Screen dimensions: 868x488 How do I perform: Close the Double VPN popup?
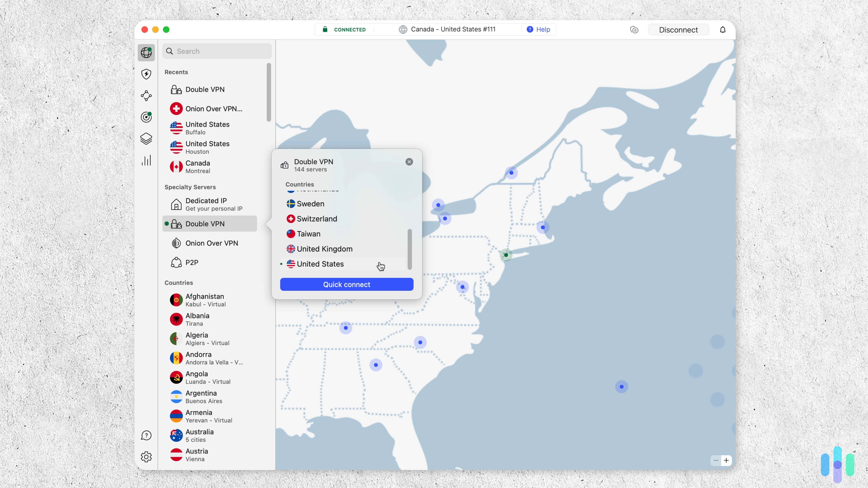409,162
